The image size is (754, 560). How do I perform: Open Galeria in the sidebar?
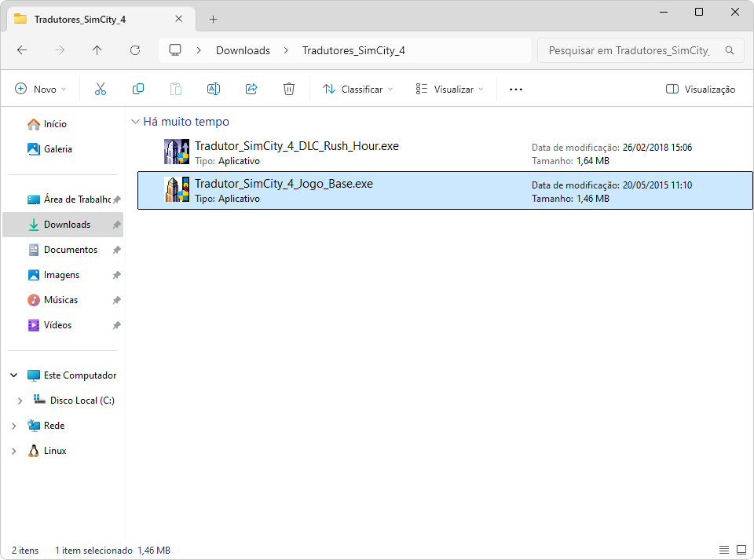(57, 149)
